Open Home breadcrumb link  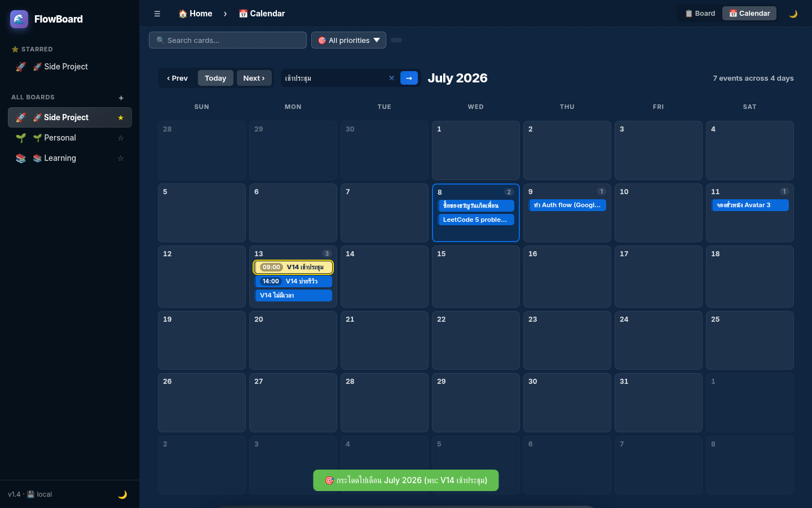(195, 14)
